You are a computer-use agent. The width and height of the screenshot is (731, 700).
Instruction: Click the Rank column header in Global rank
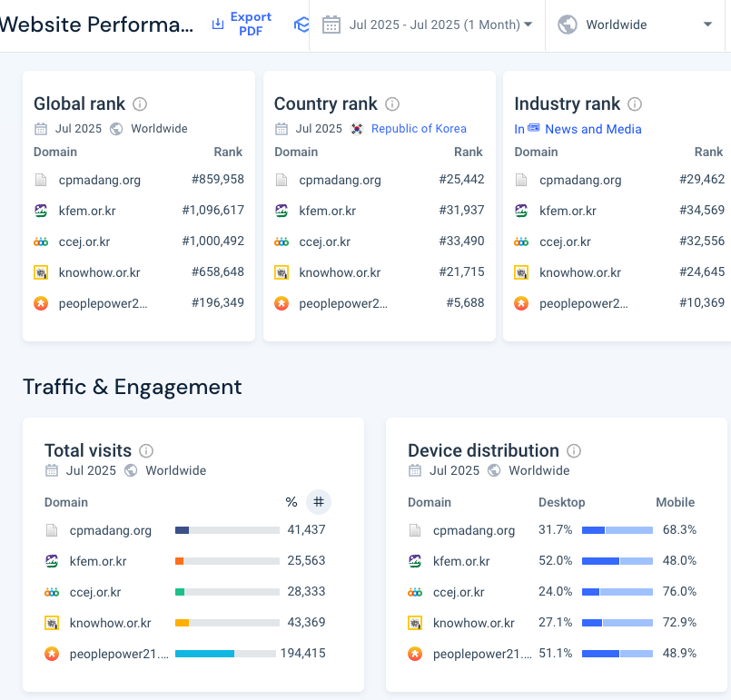coord(229,152)
